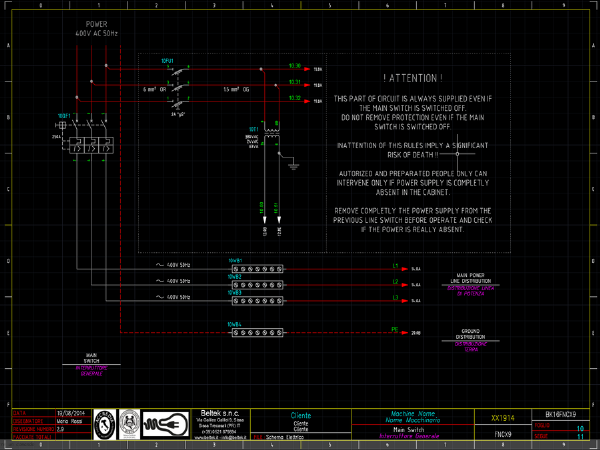
Task: Click the 'Schema Elettrico' file field
Action: [285, 437]
